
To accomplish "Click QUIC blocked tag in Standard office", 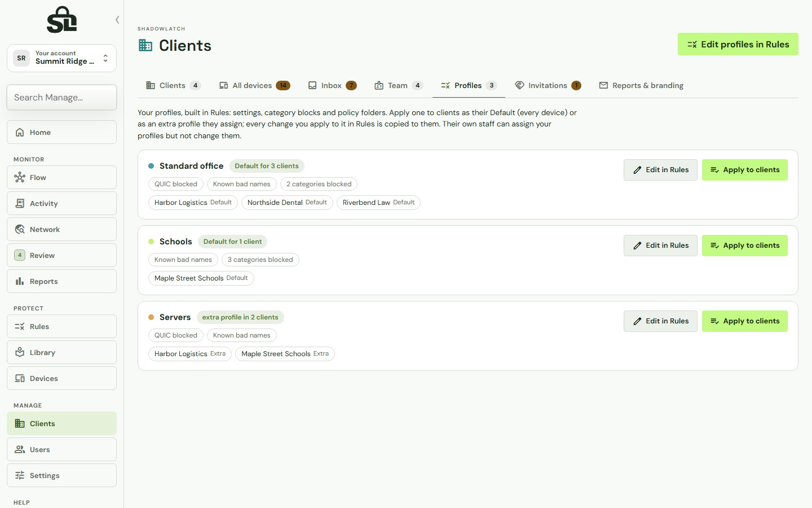I will pyautogui.click(x=176, y=184).
